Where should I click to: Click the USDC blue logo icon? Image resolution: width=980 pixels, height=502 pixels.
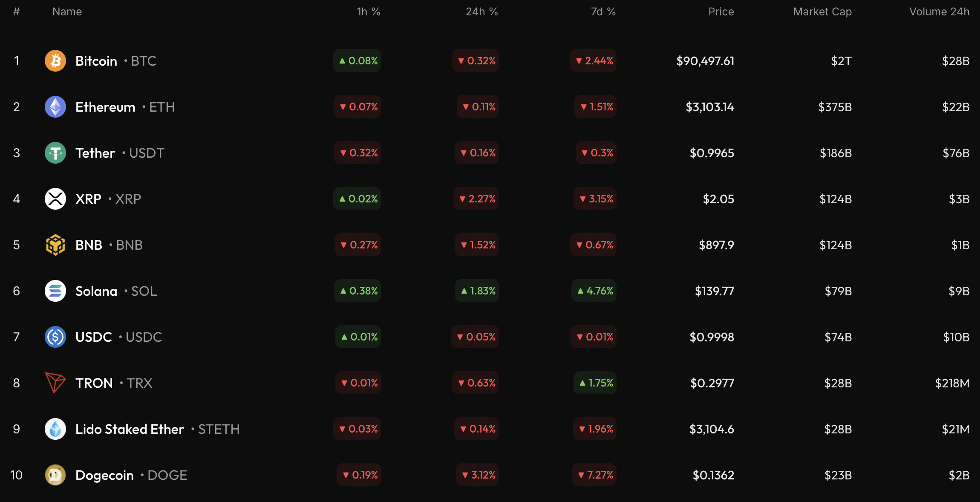[x=55, y=337]
